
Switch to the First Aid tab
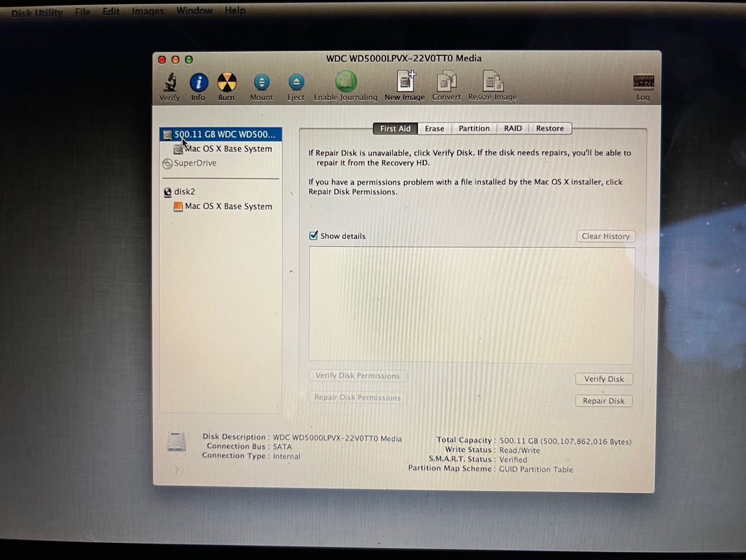(x=395, y=128)
